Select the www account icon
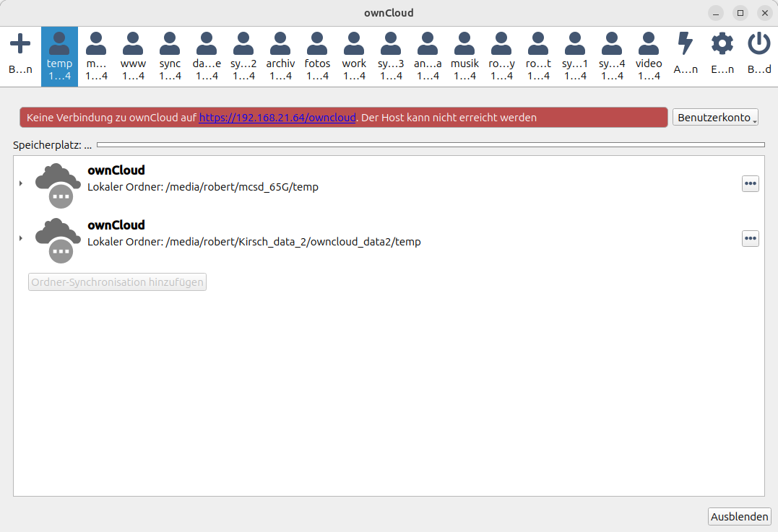This screenshot has width=778, height=532. pos(133,45)
